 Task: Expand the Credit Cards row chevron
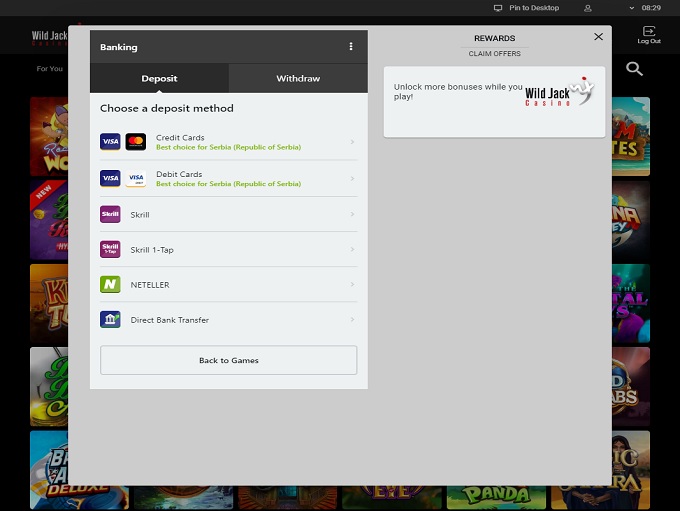coord(352,142)
